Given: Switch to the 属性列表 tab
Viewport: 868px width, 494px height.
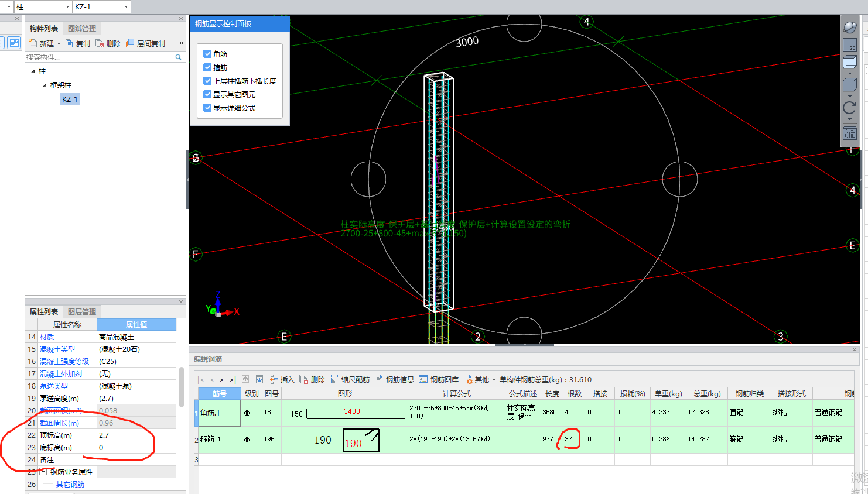Looking at the screenshot, I should tap(44, 311).
